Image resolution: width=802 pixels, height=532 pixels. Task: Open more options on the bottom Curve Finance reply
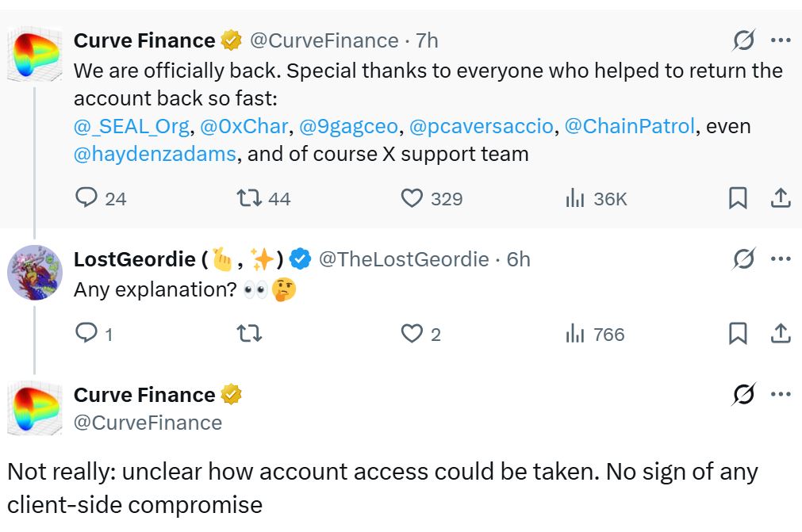[781, 393]
